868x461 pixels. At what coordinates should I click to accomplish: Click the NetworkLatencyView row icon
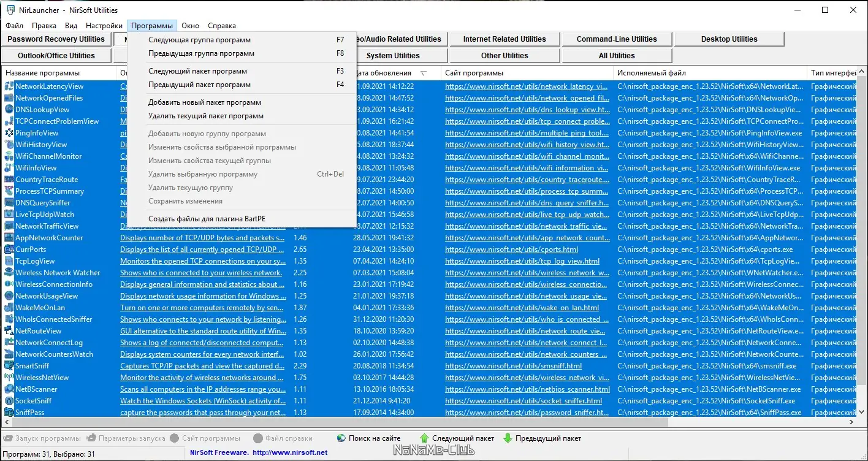click(x=9, y=86)
